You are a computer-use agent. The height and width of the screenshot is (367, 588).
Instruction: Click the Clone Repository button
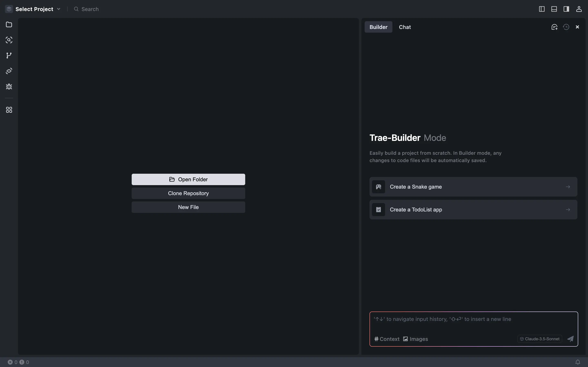tap(188, 193)
